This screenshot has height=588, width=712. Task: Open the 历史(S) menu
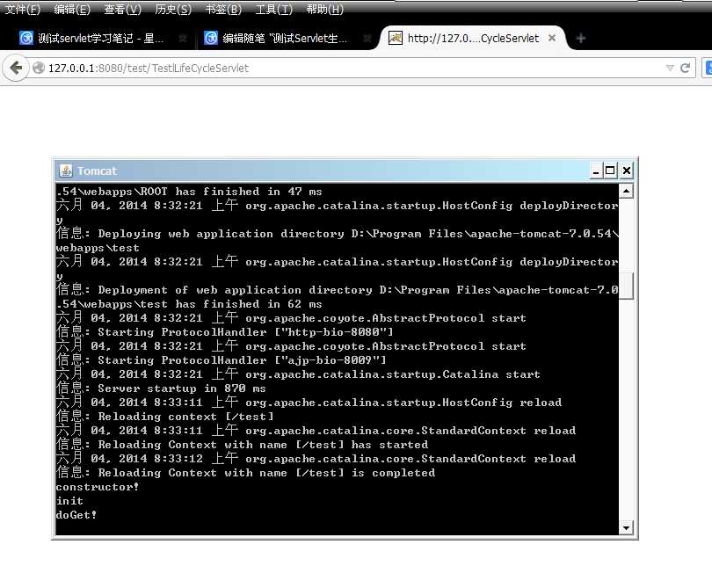point(173,9)
